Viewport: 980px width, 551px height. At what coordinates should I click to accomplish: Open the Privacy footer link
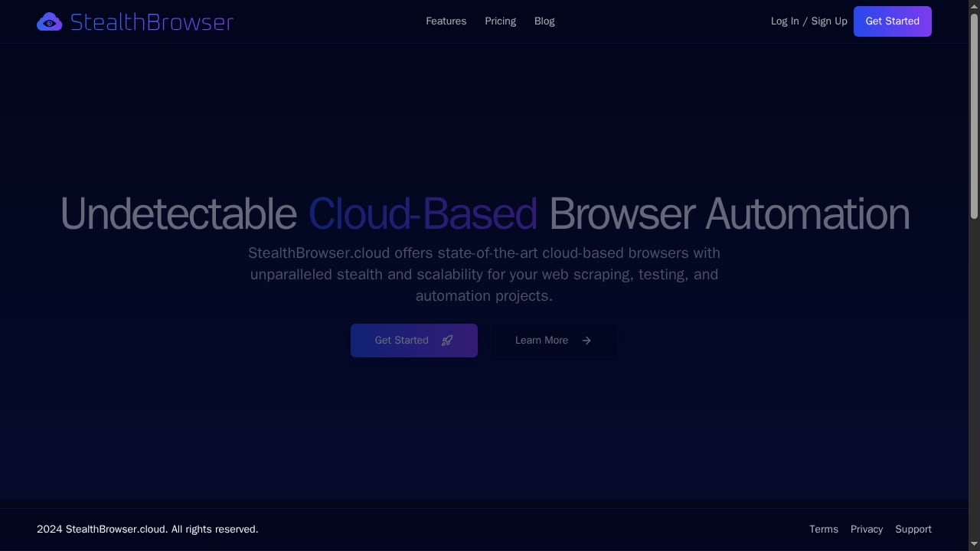coord(867,530)
